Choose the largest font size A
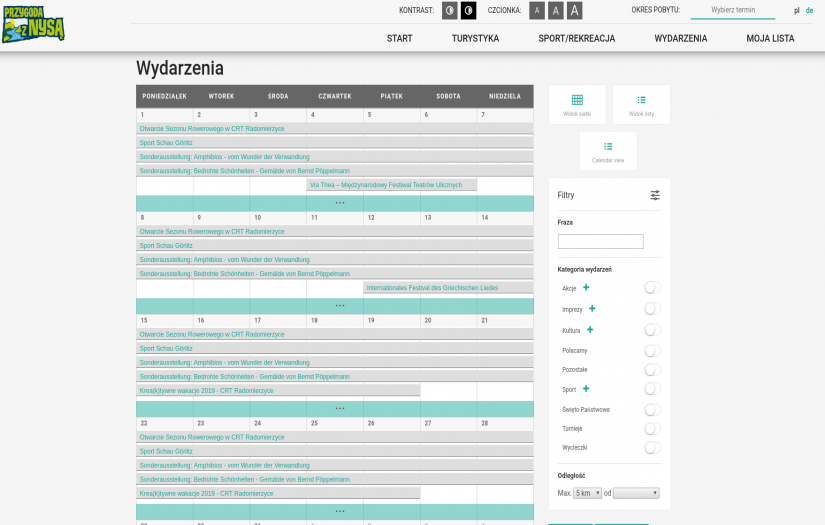Image resolution: width=825 pixels, height=525 pixels. (575, 11)
